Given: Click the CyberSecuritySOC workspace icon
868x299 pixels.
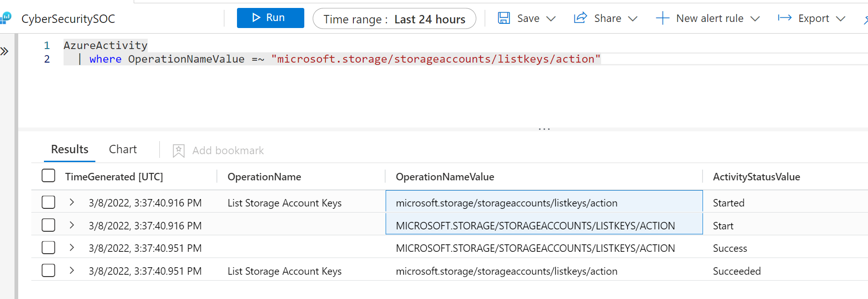Looking at the screenshot, I should (5, 18).
